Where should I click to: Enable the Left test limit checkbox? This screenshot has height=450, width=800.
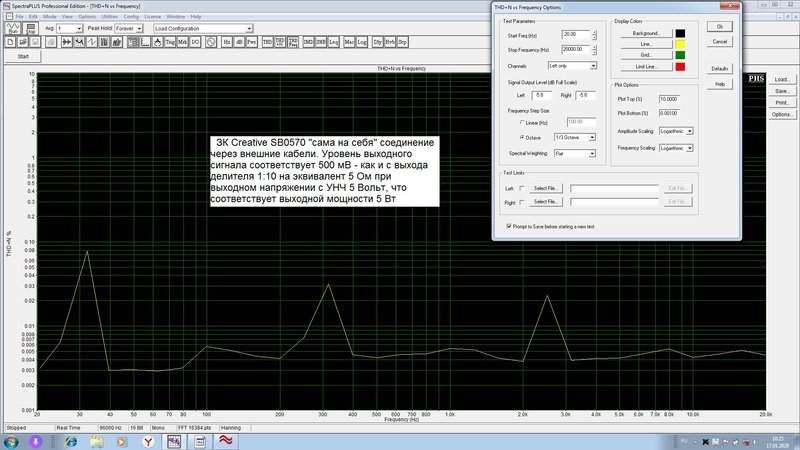[x=522, y=188]
